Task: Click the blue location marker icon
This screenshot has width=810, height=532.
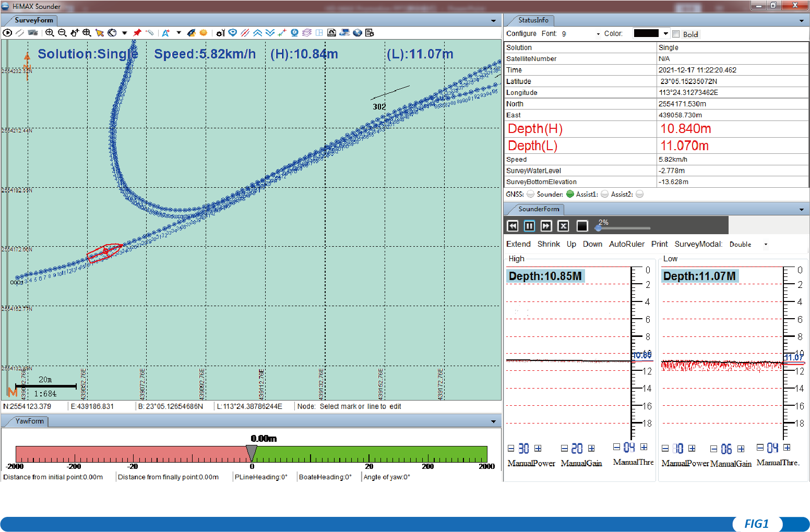Action: tap(233, 32)
